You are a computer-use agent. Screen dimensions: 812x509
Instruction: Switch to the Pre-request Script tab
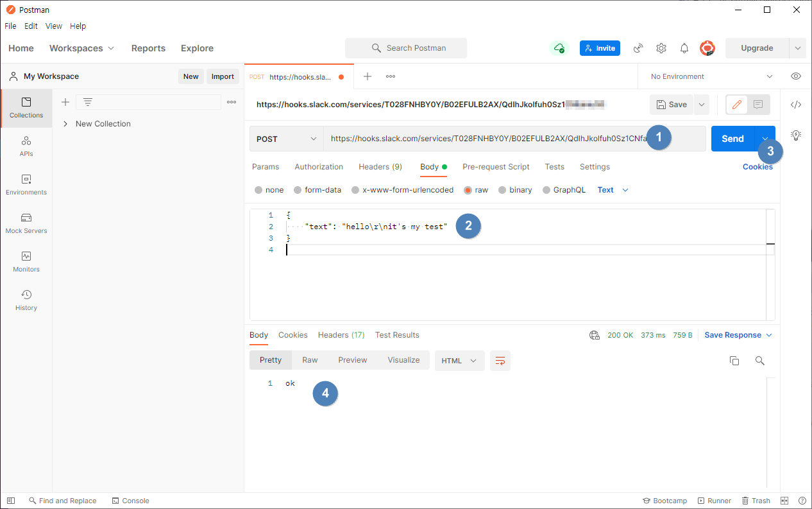click(x=496, y=167)
